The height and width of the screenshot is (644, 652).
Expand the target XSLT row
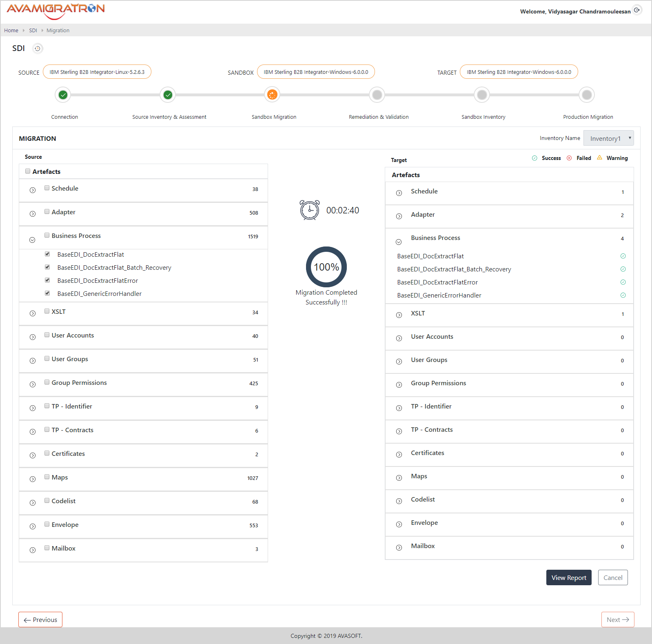click(x=399, y=315)
